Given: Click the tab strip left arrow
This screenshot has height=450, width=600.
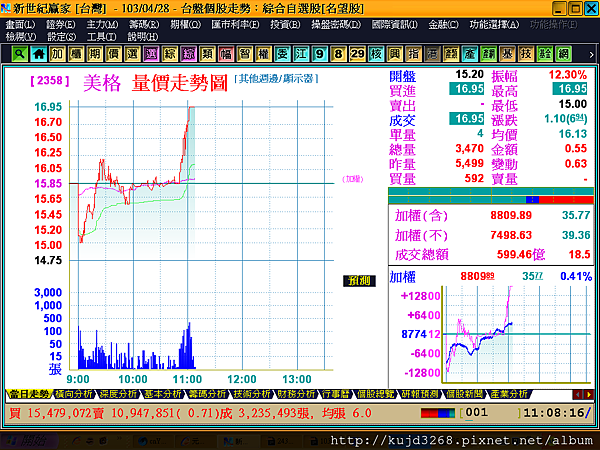Looking at the screenshot, I should 577,394.
